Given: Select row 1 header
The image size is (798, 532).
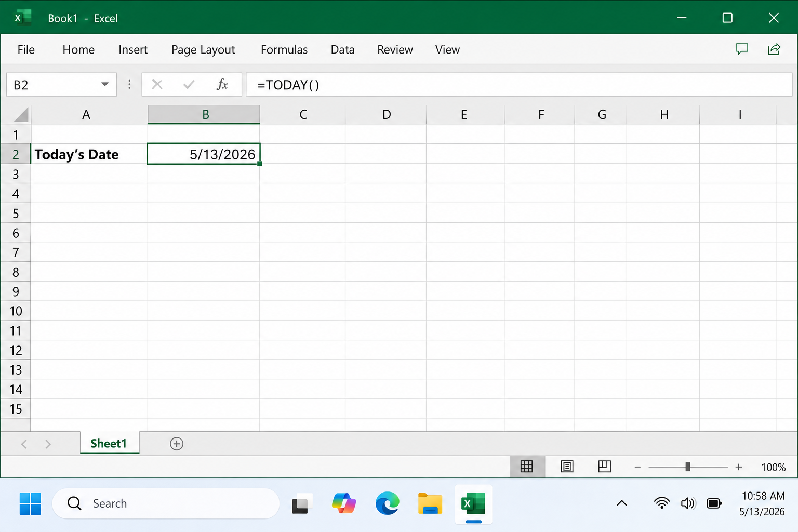Looking at the screenshot, I should pyautogui.click(x=16, y=135).
